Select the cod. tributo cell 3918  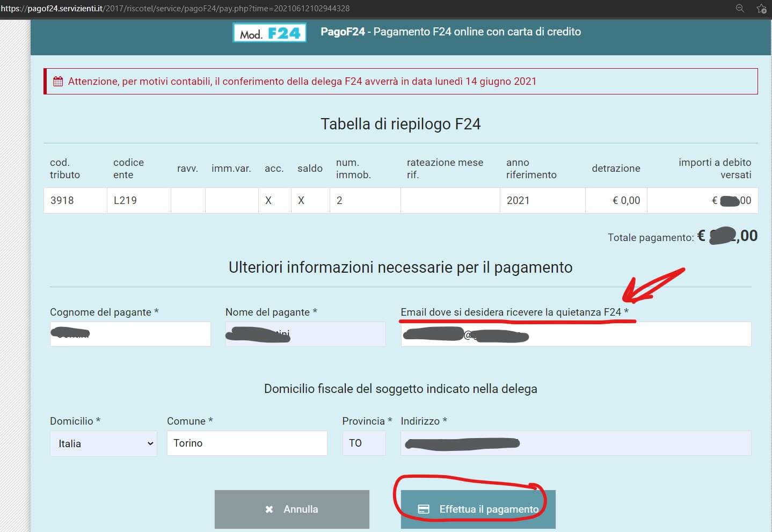[62, 201]
